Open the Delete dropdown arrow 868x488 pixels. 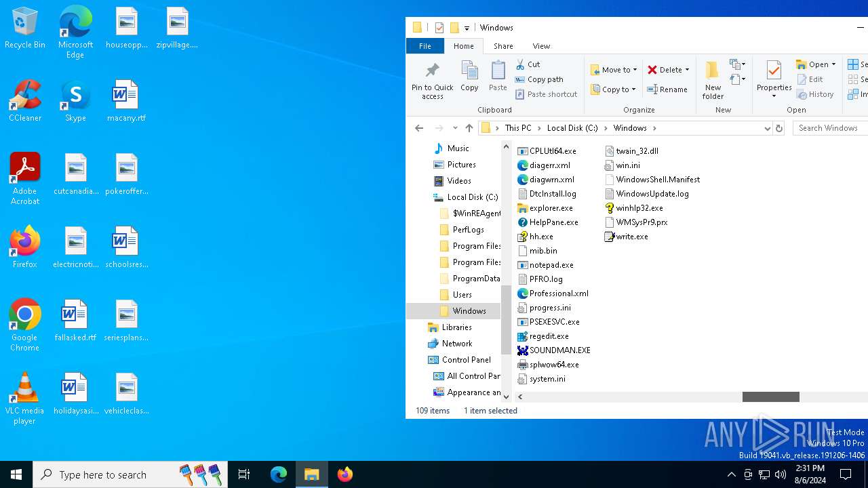tap(687, 70)
